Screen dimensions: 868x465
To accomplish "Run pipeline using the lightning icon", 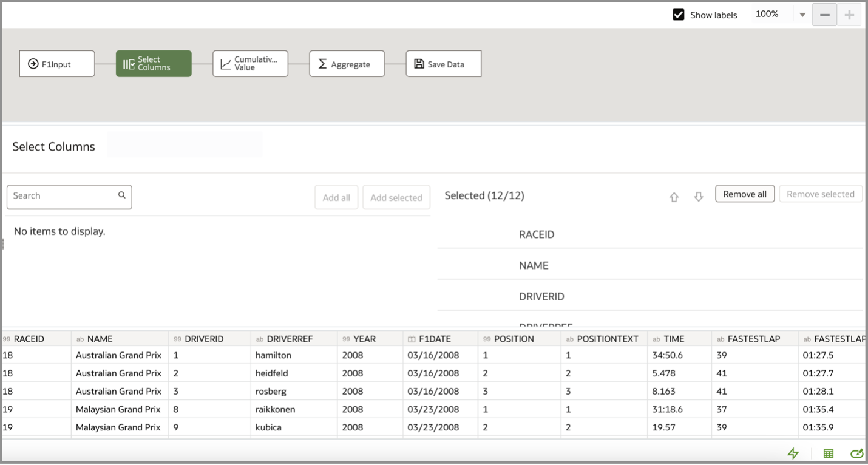I will tap(793, 453).
